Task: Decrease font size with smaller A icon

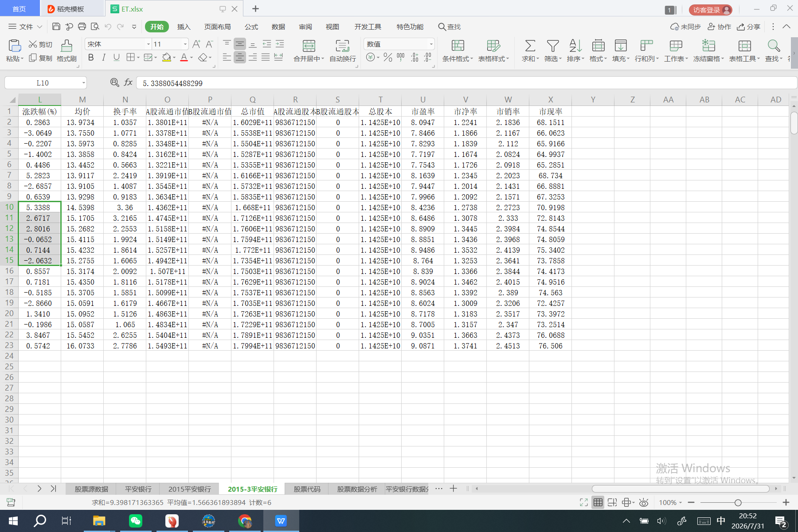Action: 210,44
